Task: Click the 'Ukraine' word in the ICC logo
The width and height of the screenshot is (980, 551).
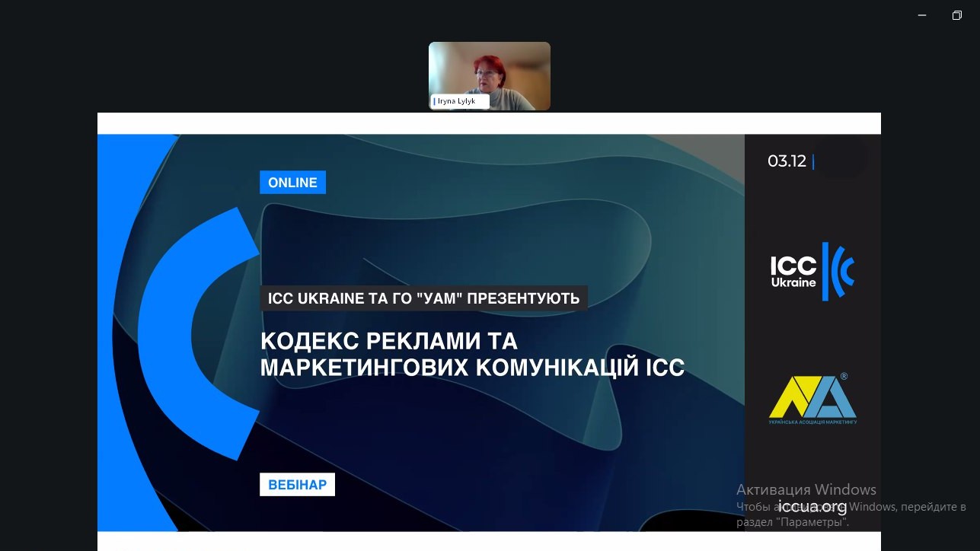Action: coord(793,282)
